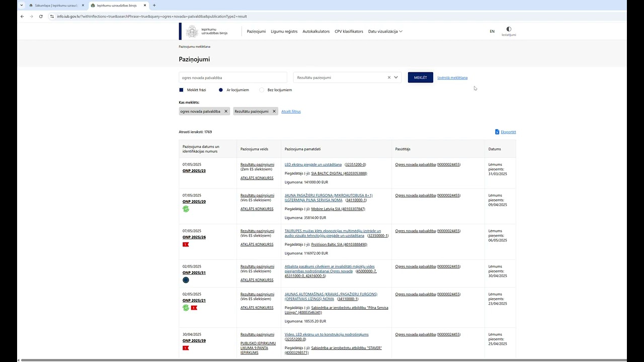Screen dimensions: 644x362
Task: Click the red flag icon under ONP 2025/21
Action: pyautogui.click(x=194, y=308)
